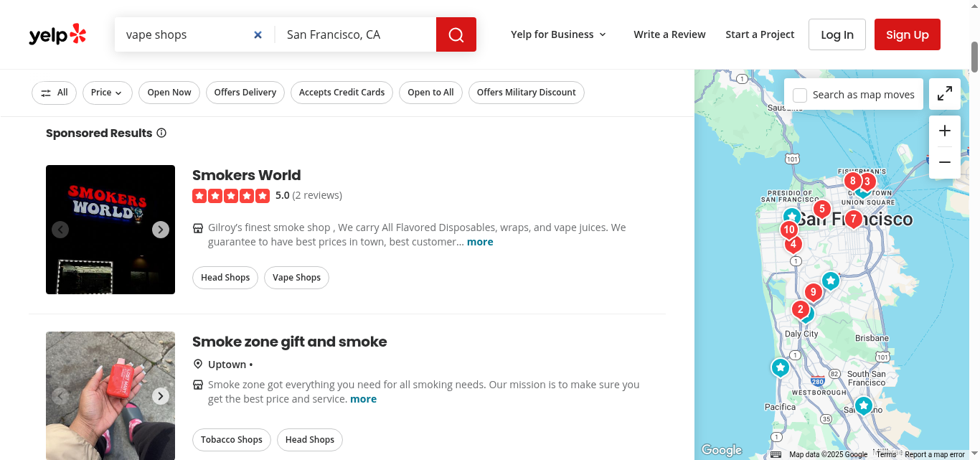The height and width of the screenshot is (460, 980).
Task: Click the Google logo on the map
Action: (722, 450)
